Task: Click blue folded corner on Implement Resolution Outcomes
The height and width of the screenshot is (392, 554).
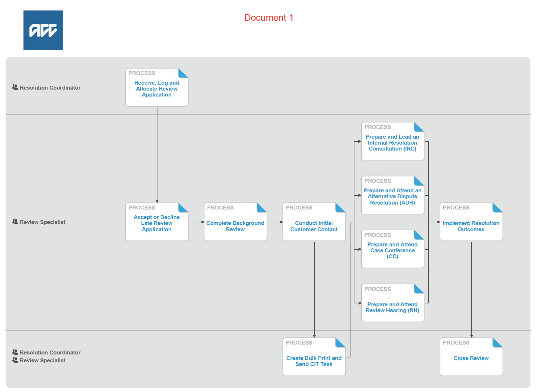Action: coord(498,207)
